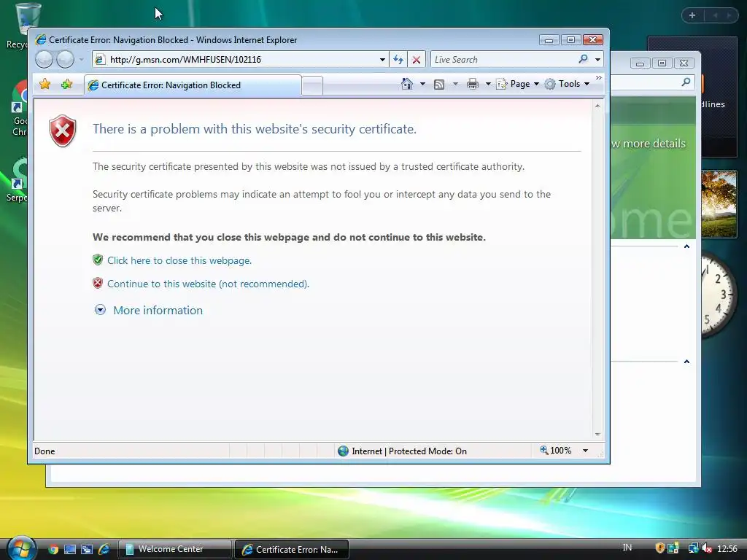747x560 pixels.
Task: Open the search provider options dropdown
Action: pos(597,60)
